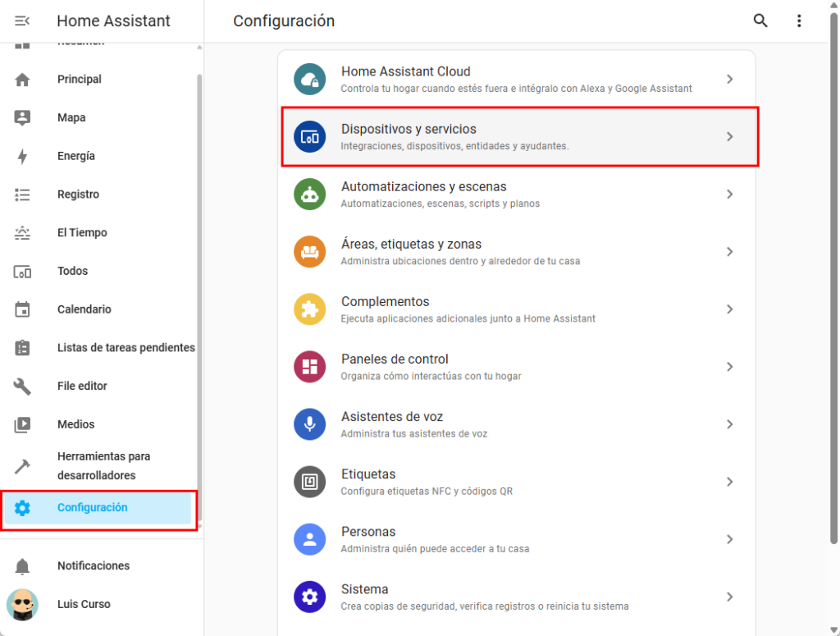This screenshot has width=840, height=636.
Task: Click the Energía lightning bolt icon
Action: click(22, 156)
